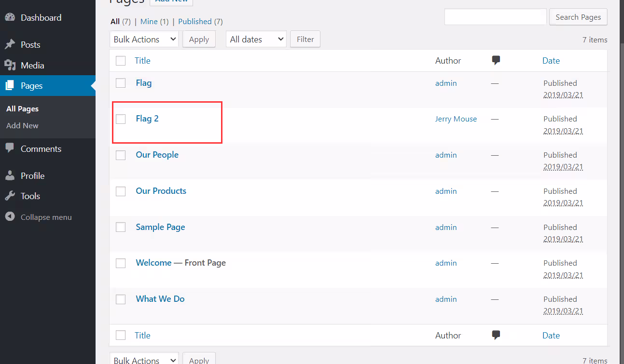Select the Our Products page checkbox
Screen dimensions: 624x364
click(x=121, y=191)
